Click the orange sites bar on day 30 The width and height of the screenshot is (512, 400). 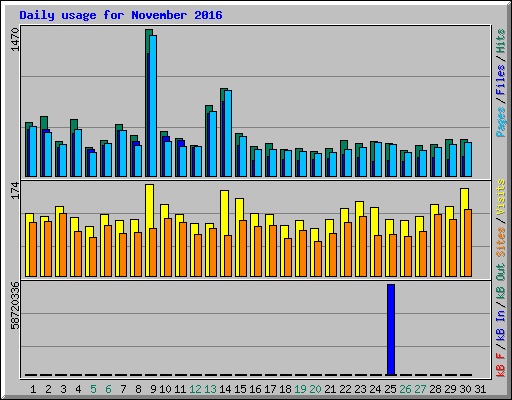point(468,243)
